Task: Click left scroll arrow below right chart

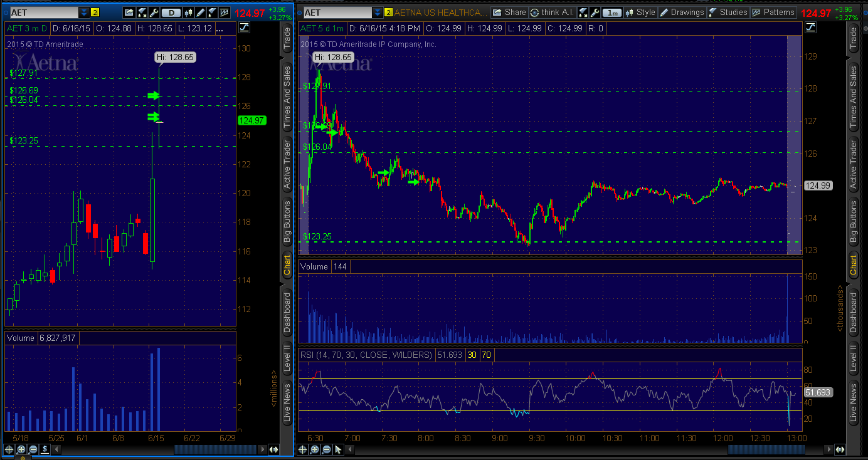Action: point(349,449)
